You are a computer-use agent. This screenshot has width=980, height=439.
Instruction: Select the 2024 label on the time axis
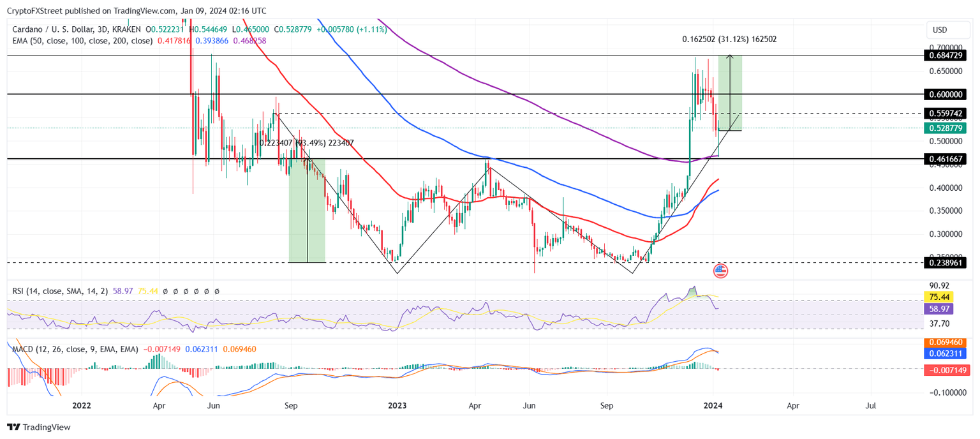pos(713,405)
